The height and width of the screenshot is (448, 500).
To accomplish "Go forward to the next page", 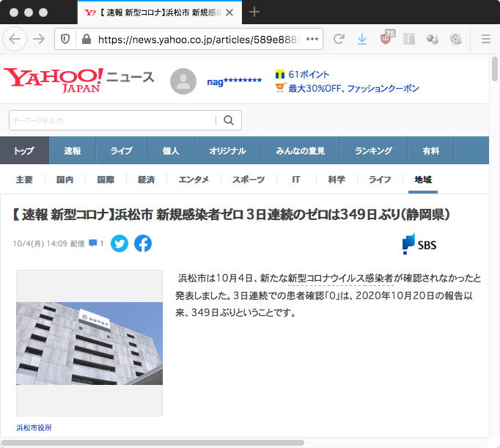I will coord(39,39).
